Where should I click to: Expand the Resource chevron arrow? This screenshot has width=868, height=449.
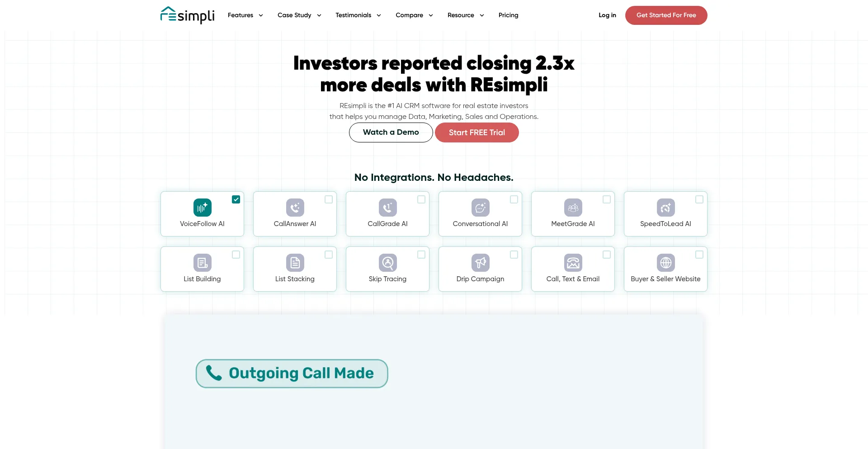click(482, 15)
